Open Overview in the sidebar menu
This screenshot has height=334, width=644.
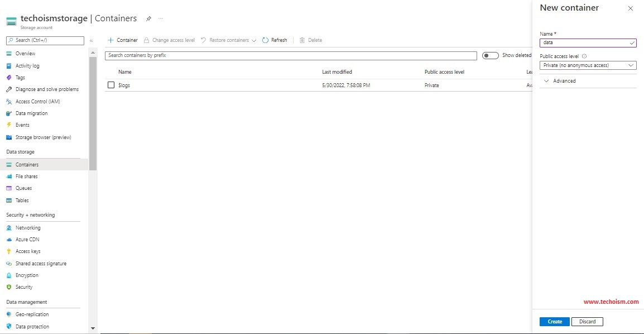click(26, 54)
